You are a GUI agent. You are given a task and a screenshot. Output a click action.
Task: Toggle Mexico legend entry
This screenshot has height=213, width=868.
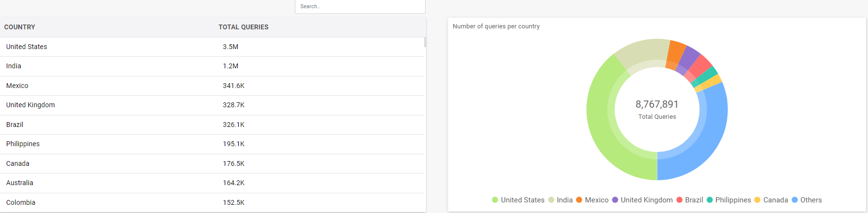592,200
